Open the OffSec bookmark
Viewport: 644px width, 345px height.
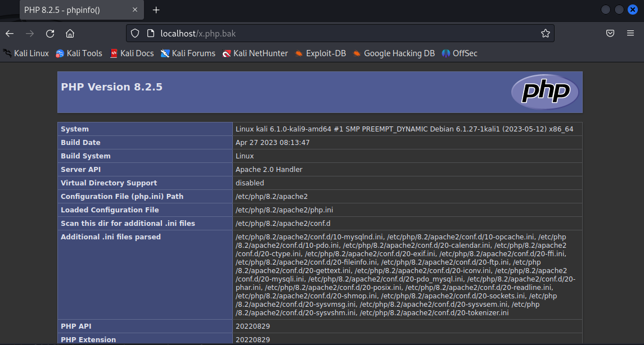[x=460, y=53]
